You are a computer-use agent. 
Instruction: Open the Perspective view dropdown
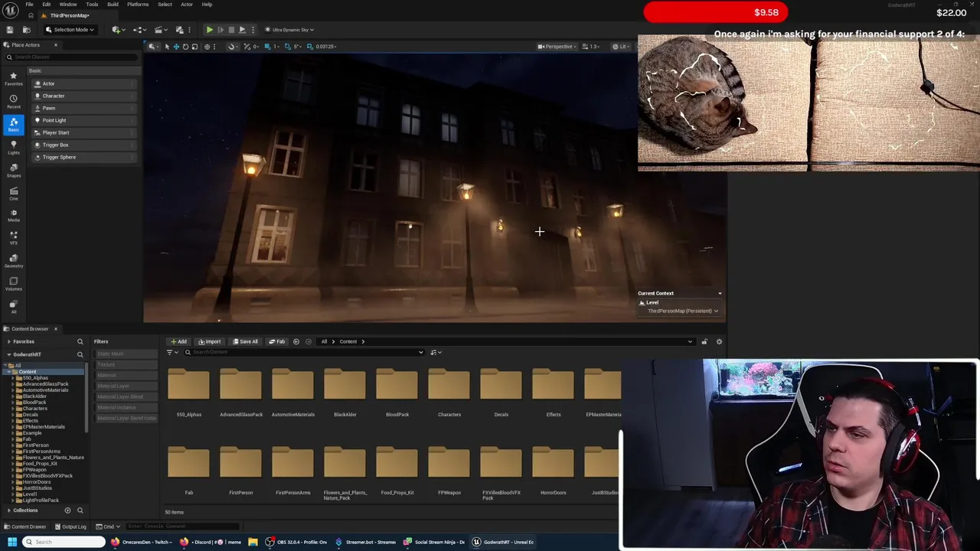point(557,47)
